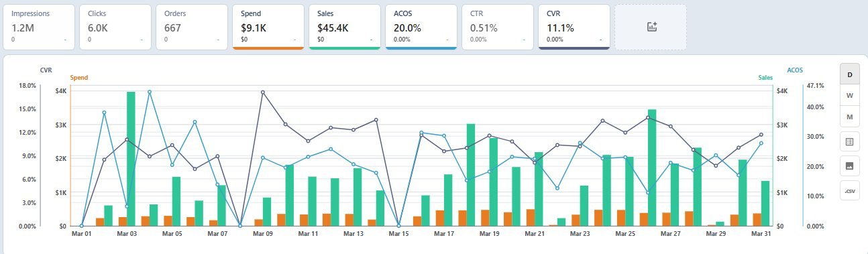
Task: Download the chart as an image
Action: pos(849,166)
